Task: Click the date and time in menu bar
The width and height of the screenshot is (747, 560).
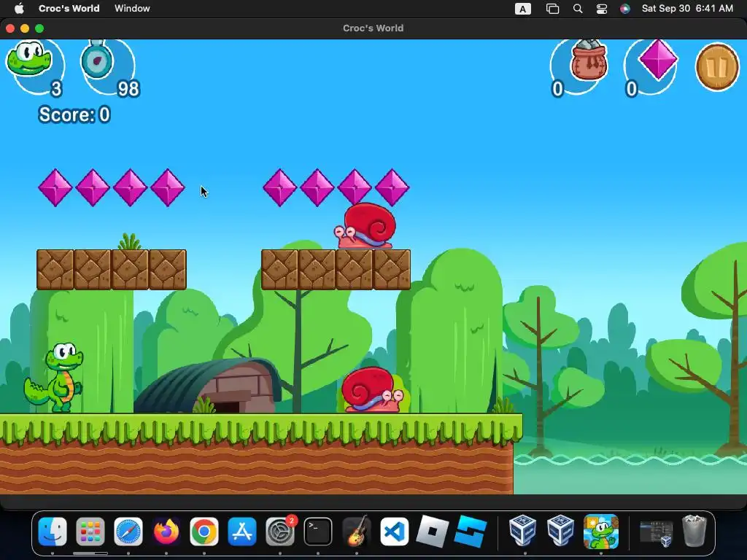Action: [687, 9]
